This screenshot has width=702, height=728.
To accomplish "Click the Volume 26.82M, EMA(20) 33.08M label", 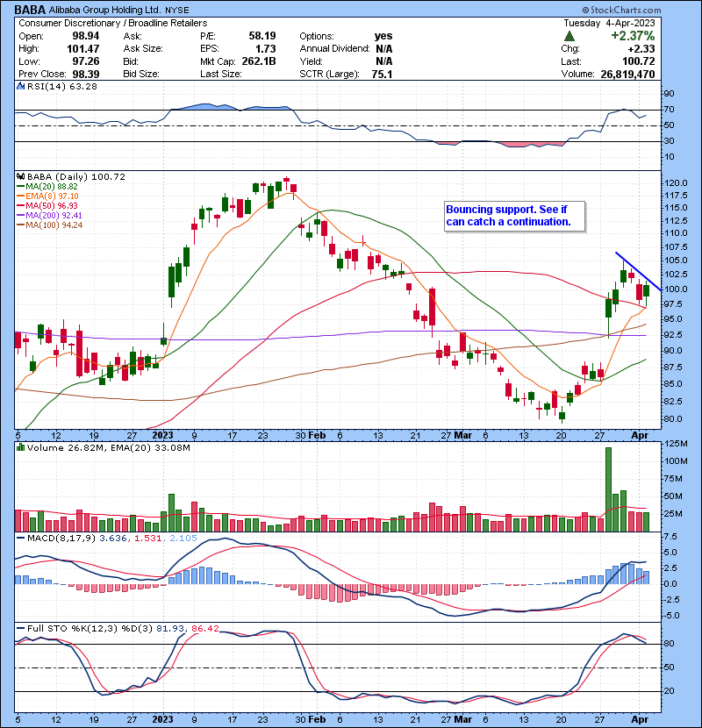I will click(109, 447).
